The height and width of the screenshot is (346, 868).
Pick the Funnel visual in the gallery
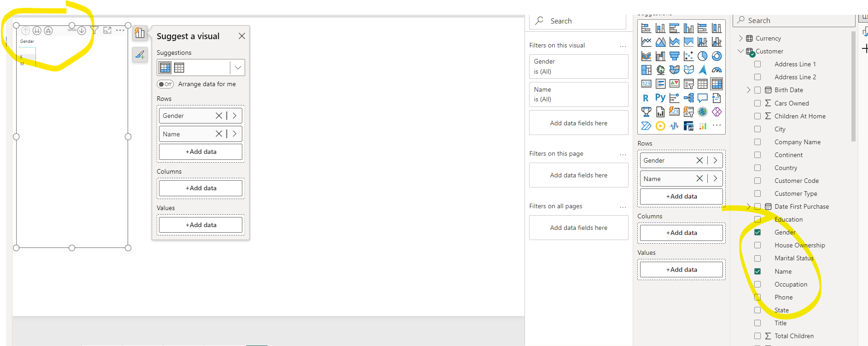(x=675, y=56)
